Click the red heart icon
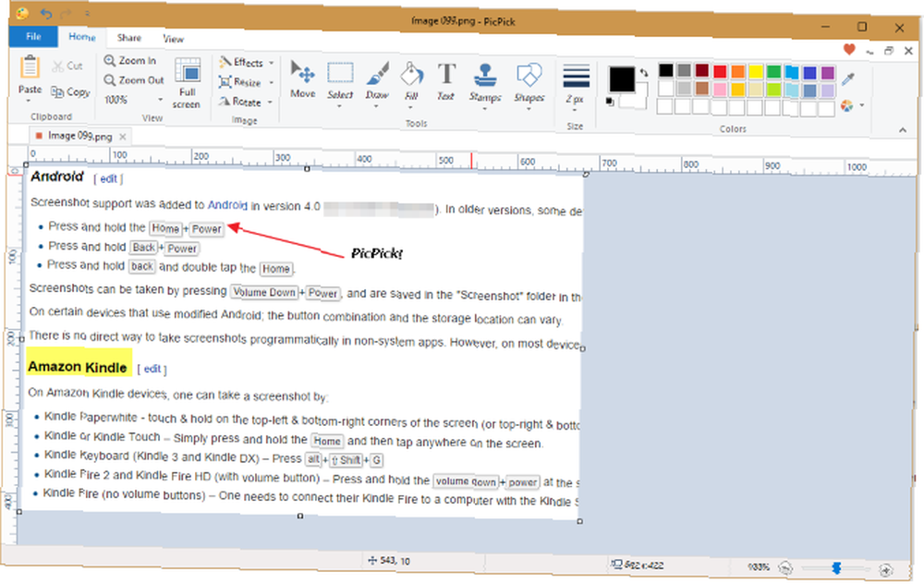This screenshot has width=924, height=584. click(849, 50)
